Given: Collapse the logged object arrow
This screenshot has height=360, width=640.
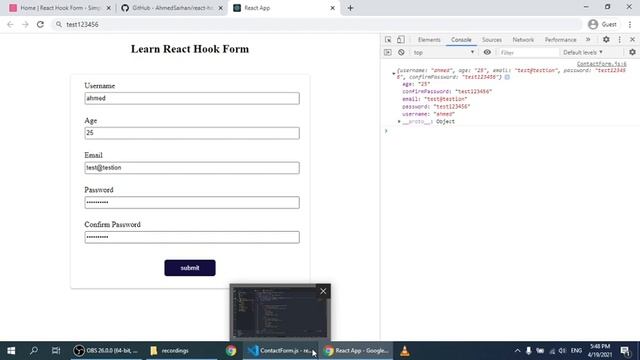Looking at the screenshot, I should point(393,73).
